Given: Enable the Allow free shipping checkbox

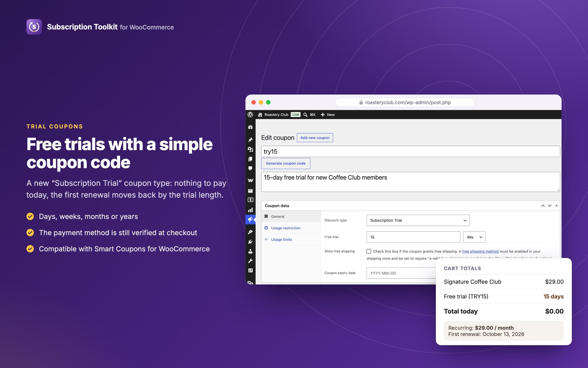Looking at the screenshot, I should pyautogui.click(x=369, y=251).
